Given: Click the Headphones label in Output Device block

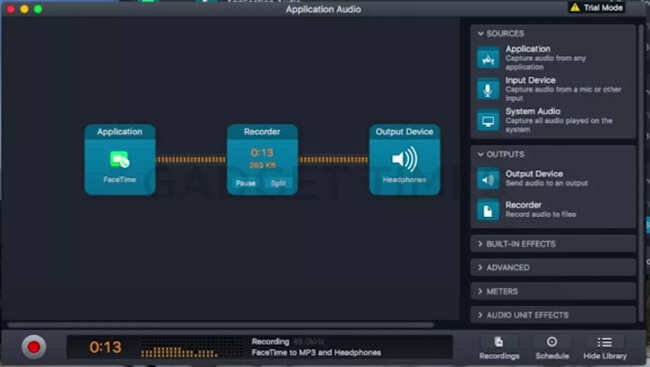Looking at the screenshot, I should point(404,180).
